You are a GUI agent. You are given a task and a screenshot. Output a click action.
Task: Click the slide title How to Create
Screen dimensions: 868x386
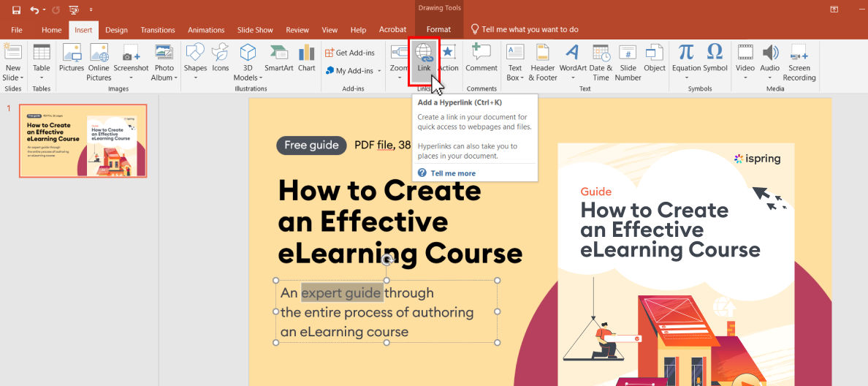click(380, 191)
